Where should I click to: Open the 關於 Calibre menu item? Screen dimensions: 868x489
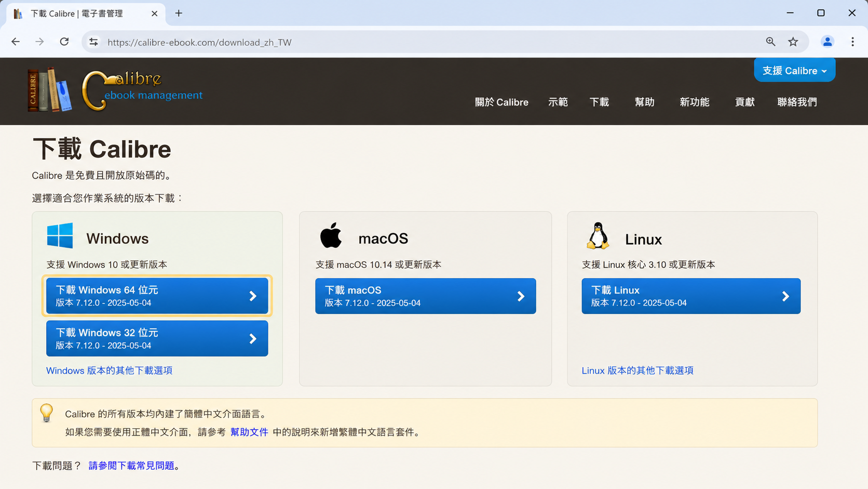501,102
